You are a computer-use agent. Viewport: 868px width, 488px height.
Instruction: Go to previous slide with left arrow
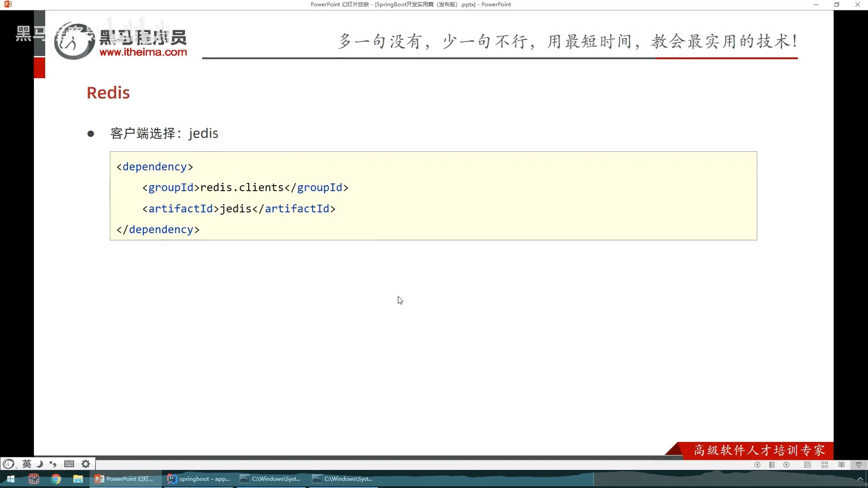click(x=757, y=465)
